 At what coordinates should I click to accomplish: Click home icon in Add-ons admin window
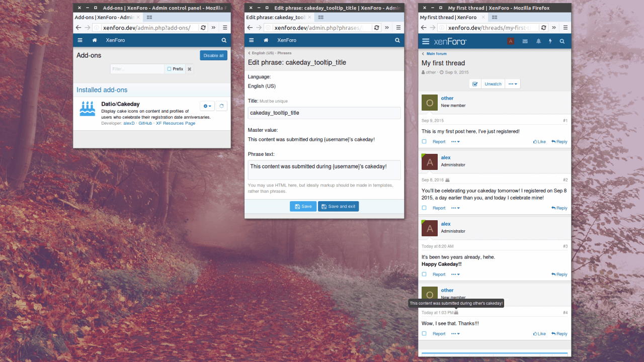95,40
